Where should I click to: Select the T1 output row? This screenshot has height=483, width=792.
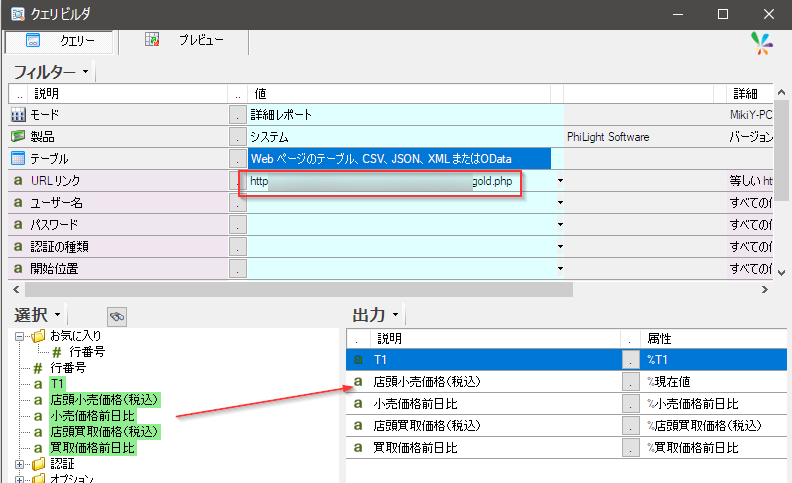click(x=566, y=359)
